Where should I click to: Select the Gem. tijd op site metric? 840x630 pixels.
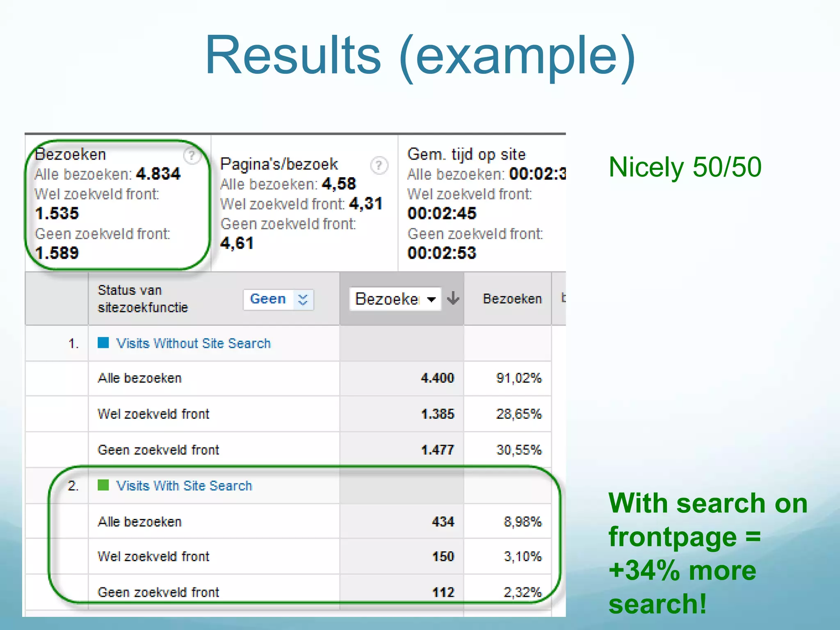coord(466,155)
